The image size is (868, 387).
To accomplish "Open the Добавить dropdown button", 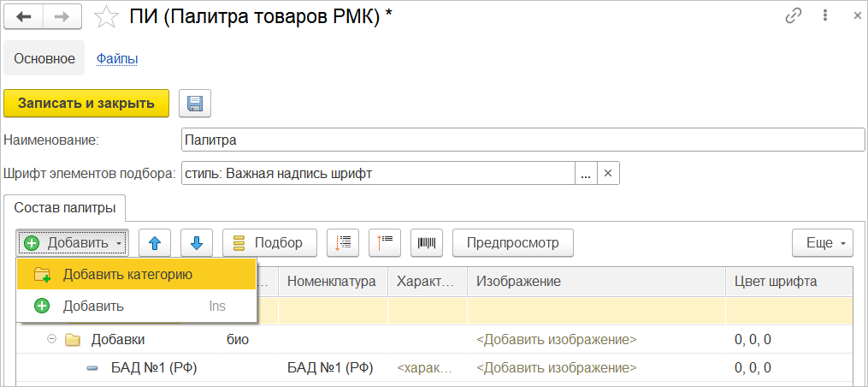I will click(72, 243).
